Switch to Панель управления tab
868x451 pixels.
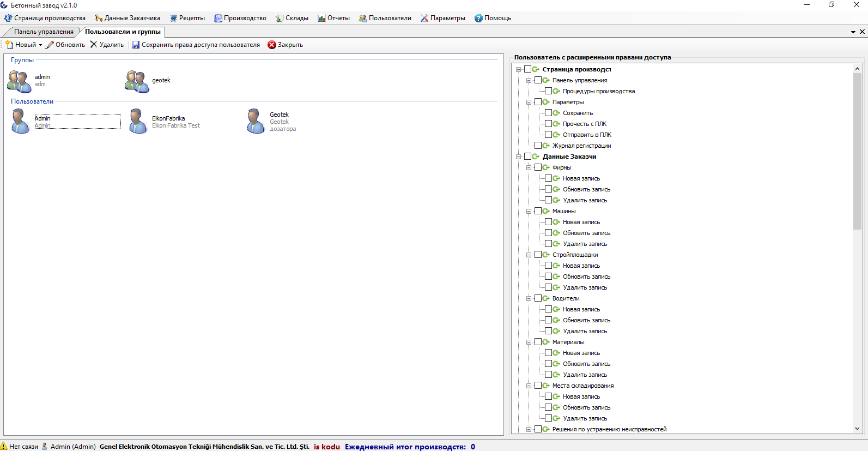pyautogui.click(x=44, y=32)
